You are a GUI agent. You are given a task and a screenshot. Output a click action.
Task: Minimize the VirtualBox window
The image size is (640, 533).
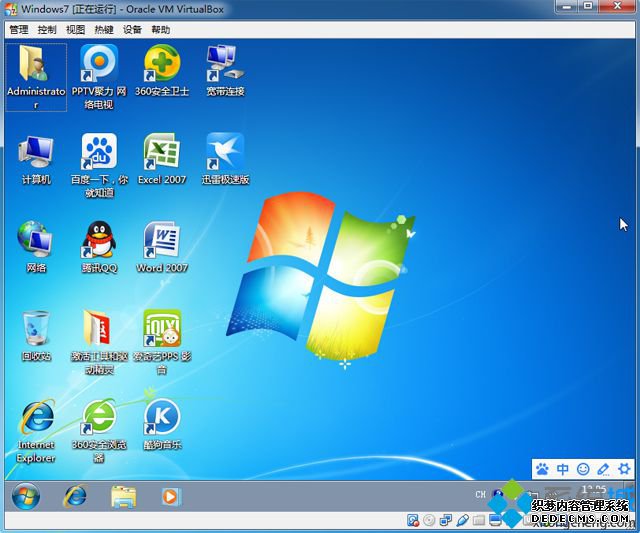[x=567, y=6]
